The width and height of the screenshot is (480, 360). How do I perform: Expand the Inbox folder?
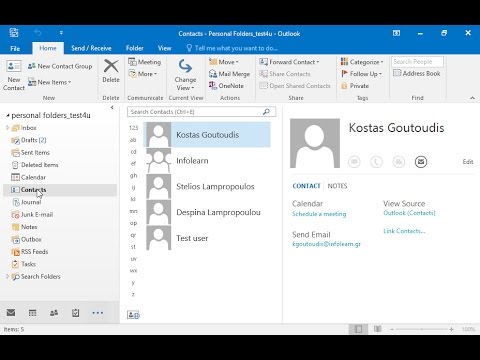pos(7,128)
